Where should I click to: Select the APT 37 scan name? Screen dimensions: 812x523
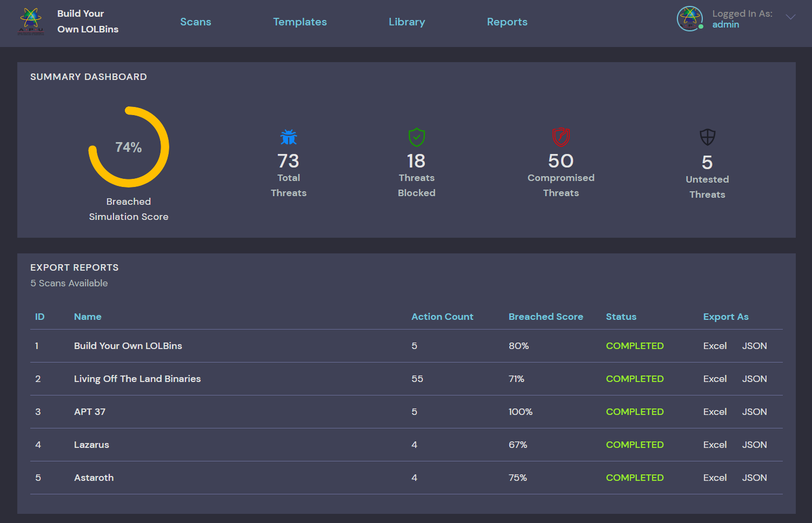(90, 412)
